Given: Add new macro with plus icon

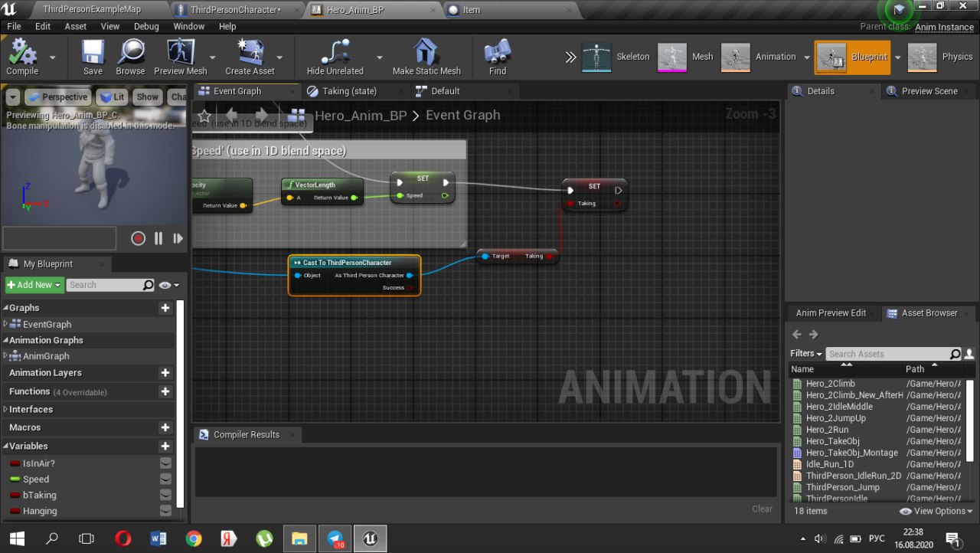Looking at the screenshot, I should [x=165, y=427].
